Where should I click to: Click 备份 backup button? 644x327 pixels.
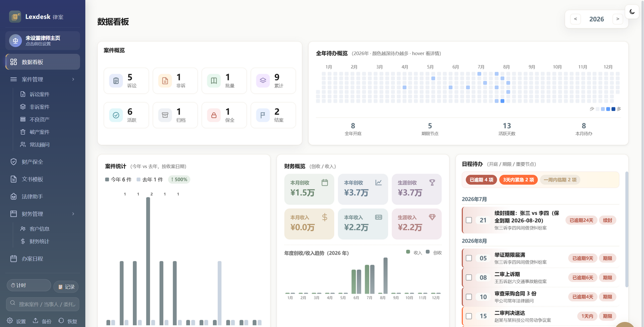[42, 321]
